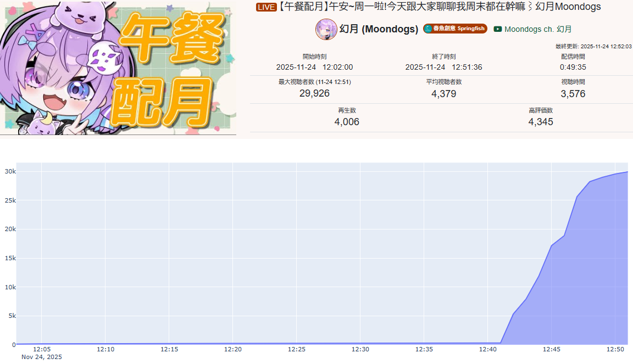Select the average viewers value 4,379
The width and height of the screenshot is (633, 364).
point(443,94)
